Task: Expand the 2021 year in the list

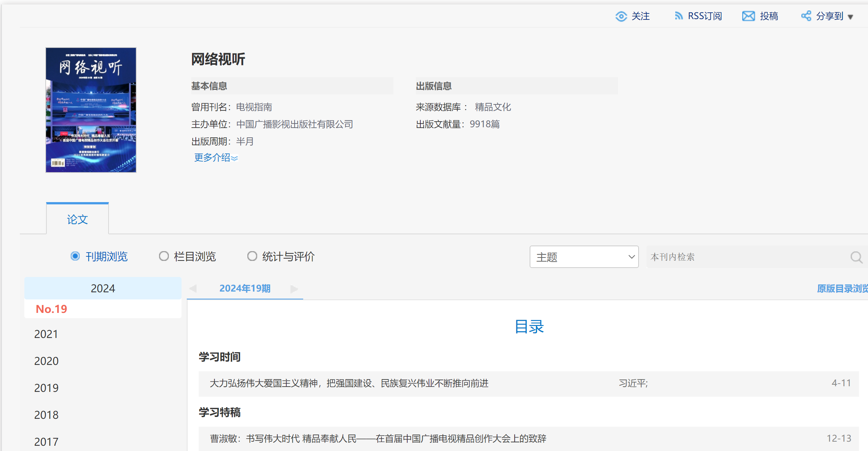Action: coord(46,334)
